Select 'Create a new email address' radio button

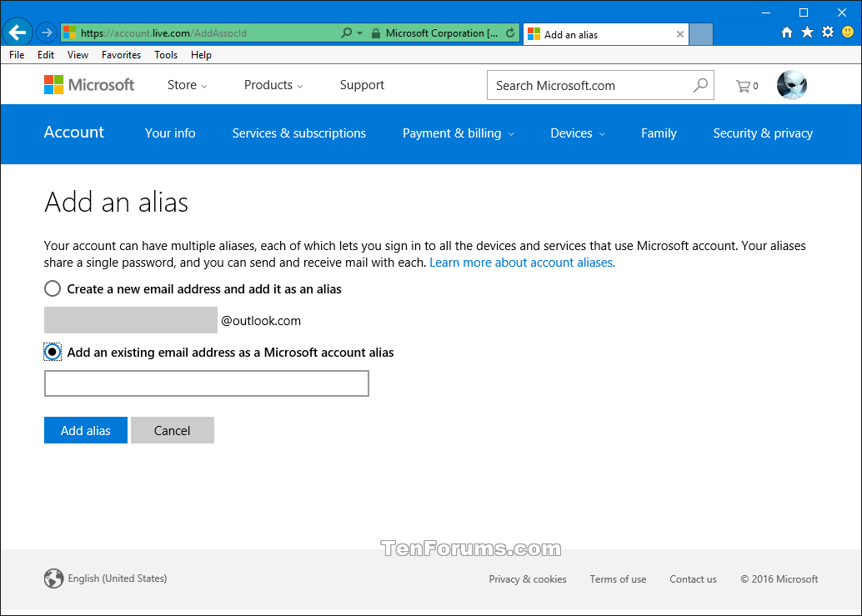click(x=53, y=288)
